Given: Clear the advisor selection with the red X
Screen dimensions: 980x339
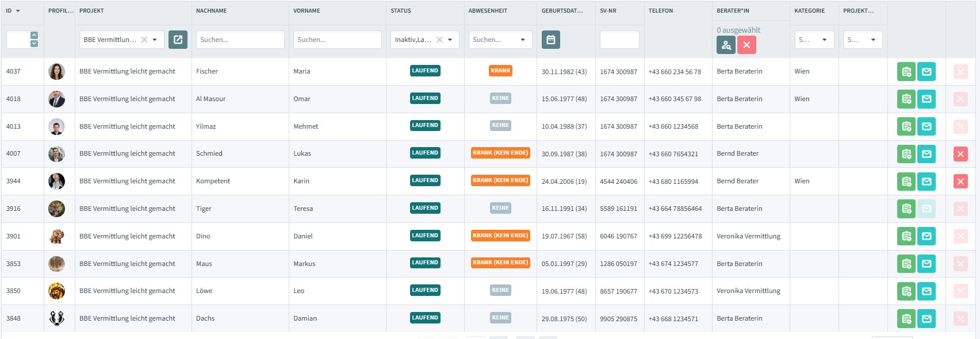Looking at the screenshot, I should (747, 45).
